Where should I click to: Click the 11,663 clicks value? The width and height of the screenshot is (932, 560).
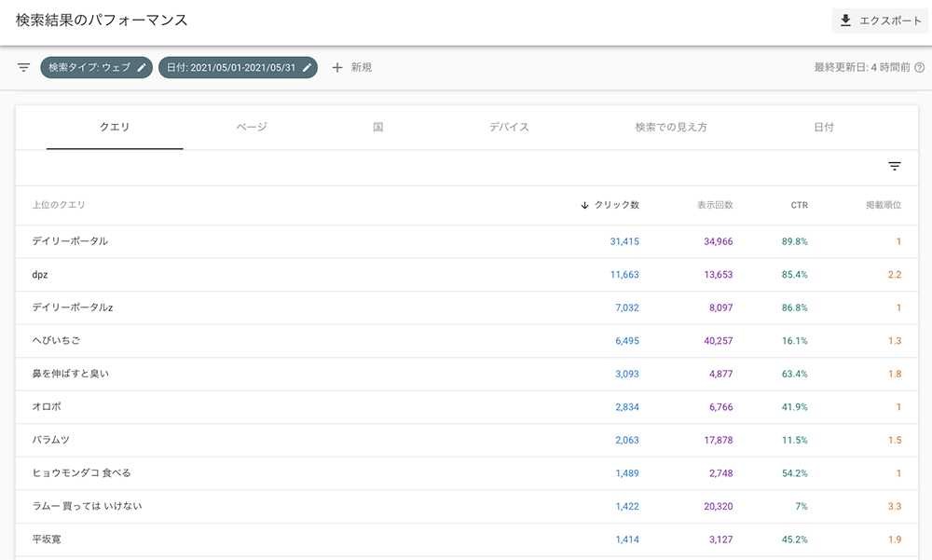[624, 275]
